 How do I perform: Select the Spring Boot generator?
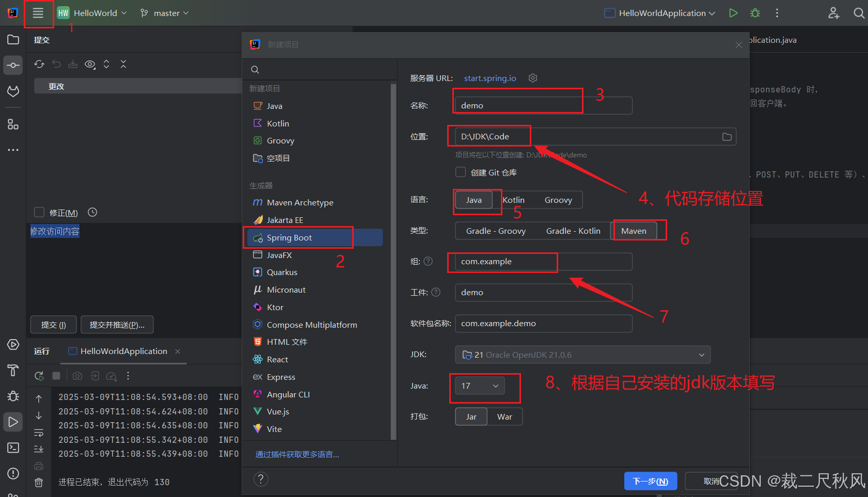coord(290,237)
